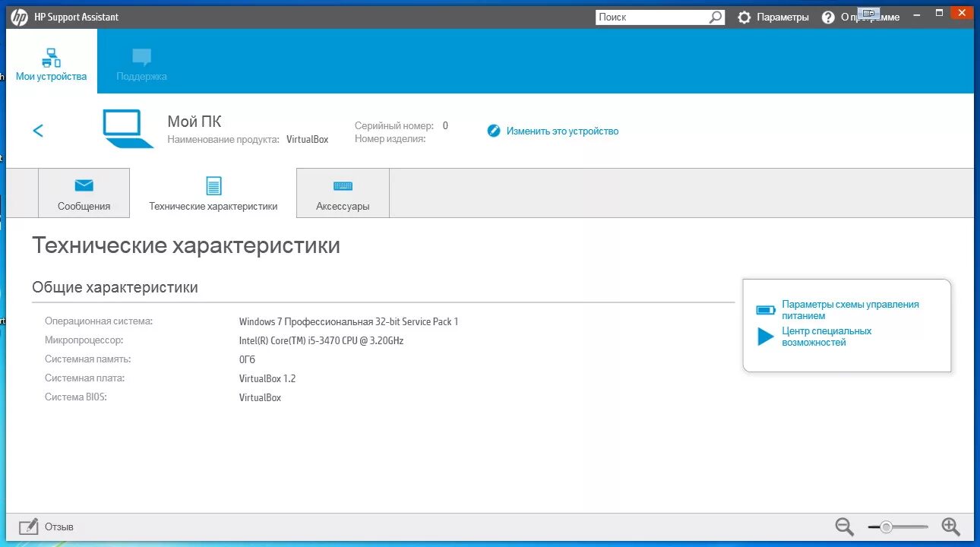The image size is (980, 547).
Task: Close the HP Support Assistant window
Action: [x=963, y=13]
